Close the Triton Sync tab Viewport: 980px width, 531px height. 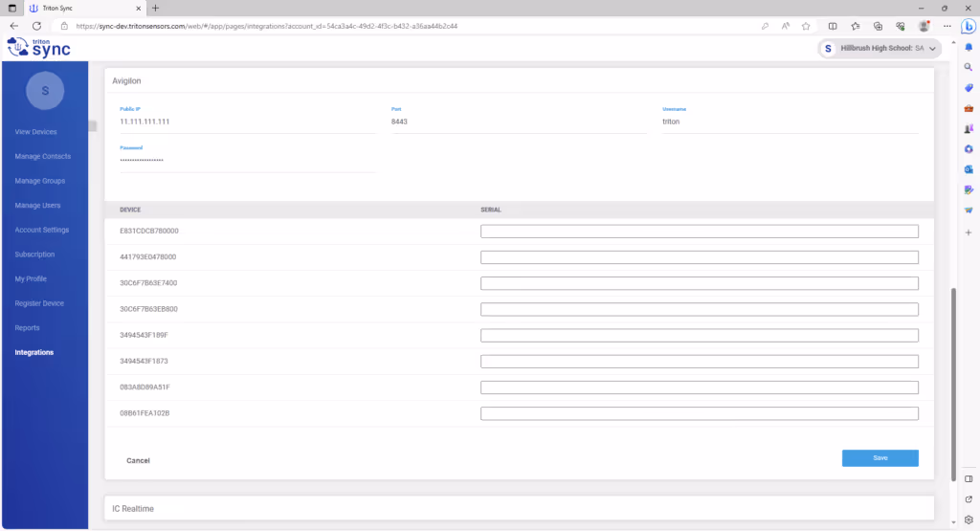click(x=138, y=8)
